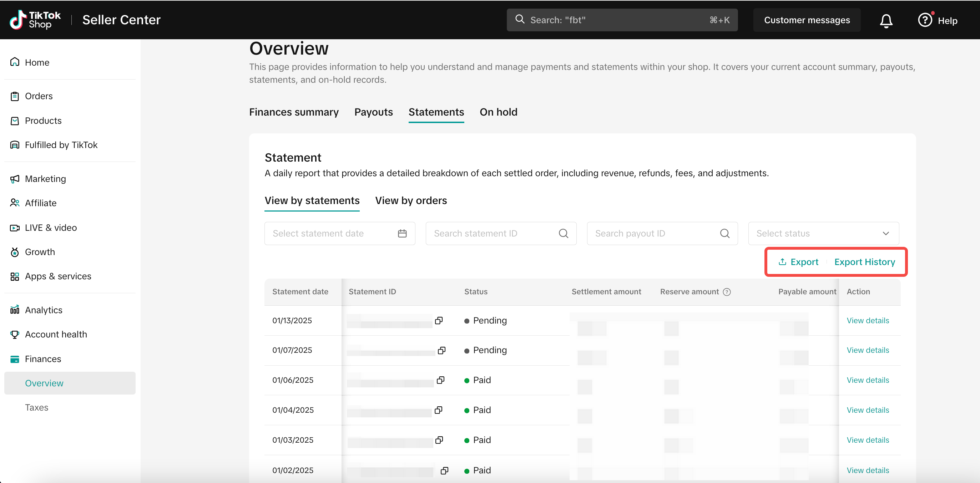This screenshot has height=483, width=980.
Task: Click calendar icon in statement date field
Action: coord(402,233)
